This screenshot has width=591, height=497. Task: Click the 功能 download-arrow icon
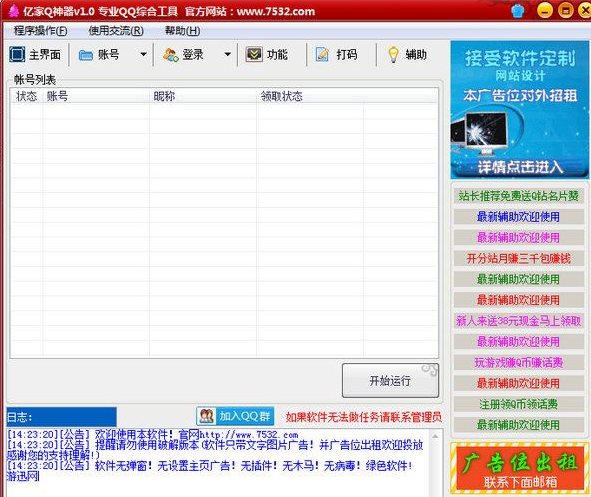pos(254,55)
